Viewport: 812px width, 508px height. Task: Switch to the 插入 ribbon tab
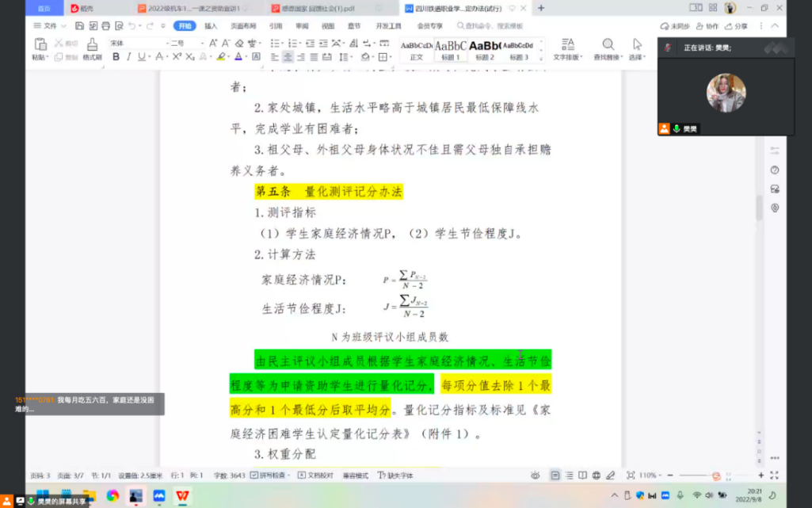point(211,25)
